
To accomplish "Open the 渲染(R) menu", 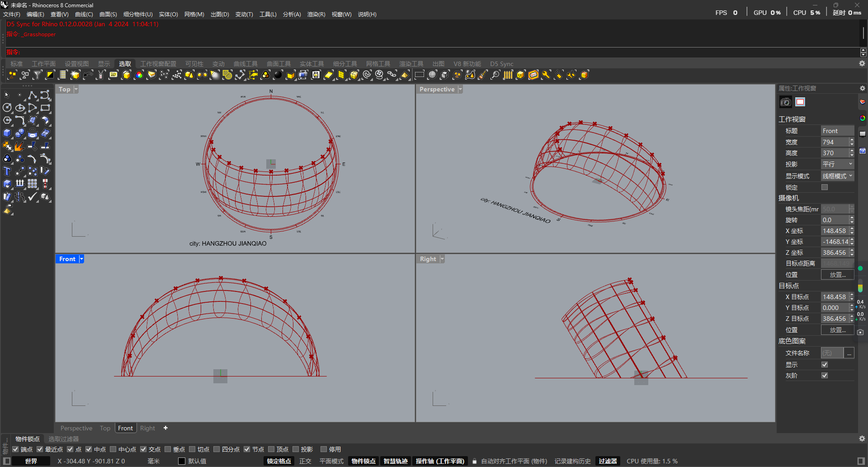I will point(316,14).
